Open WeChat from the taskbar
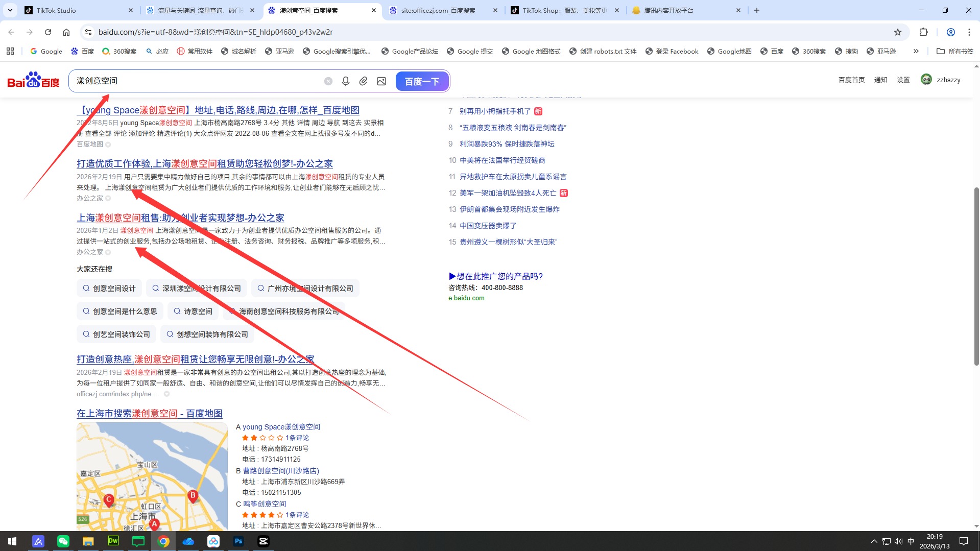 point(63,541)
